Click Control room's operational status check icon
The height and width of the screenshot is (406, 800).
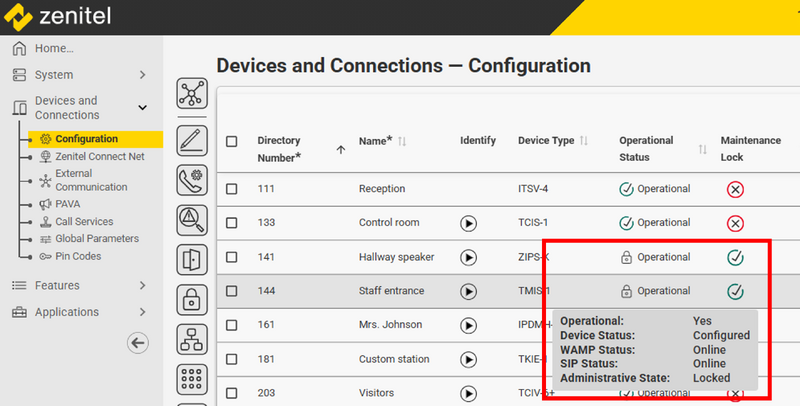point(626,223)
